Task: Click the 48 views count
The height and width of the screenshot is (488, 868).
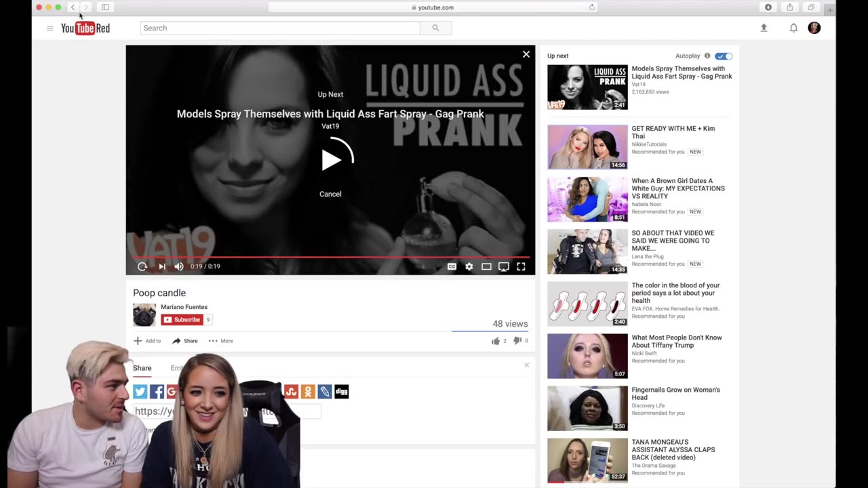Action: pyautogui.click(x=510, y=324)
